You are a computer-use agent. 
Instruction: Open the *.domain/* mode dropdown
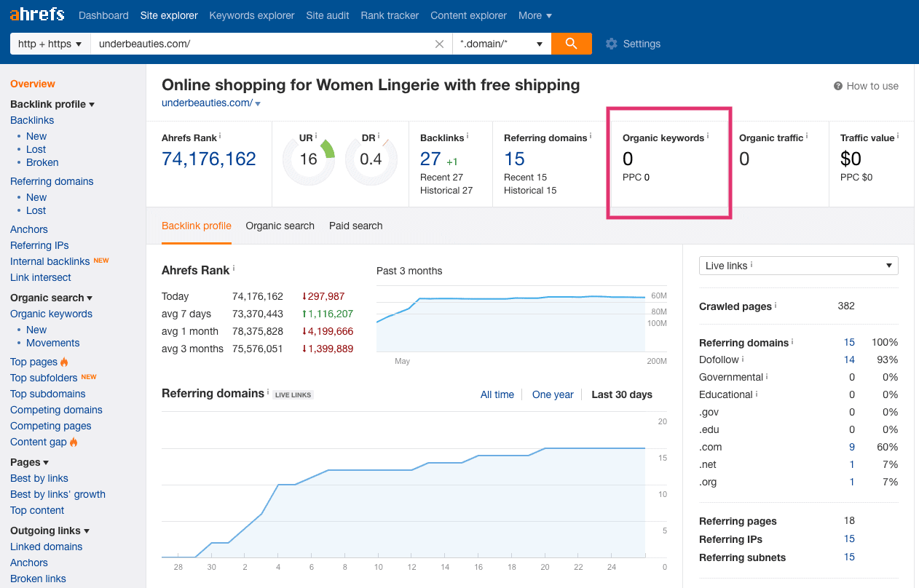(x=501, y=44)
